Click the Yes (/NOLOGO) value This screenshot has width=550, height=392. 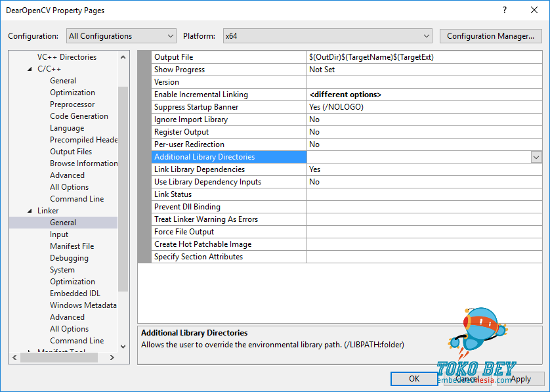click(336, 107)
